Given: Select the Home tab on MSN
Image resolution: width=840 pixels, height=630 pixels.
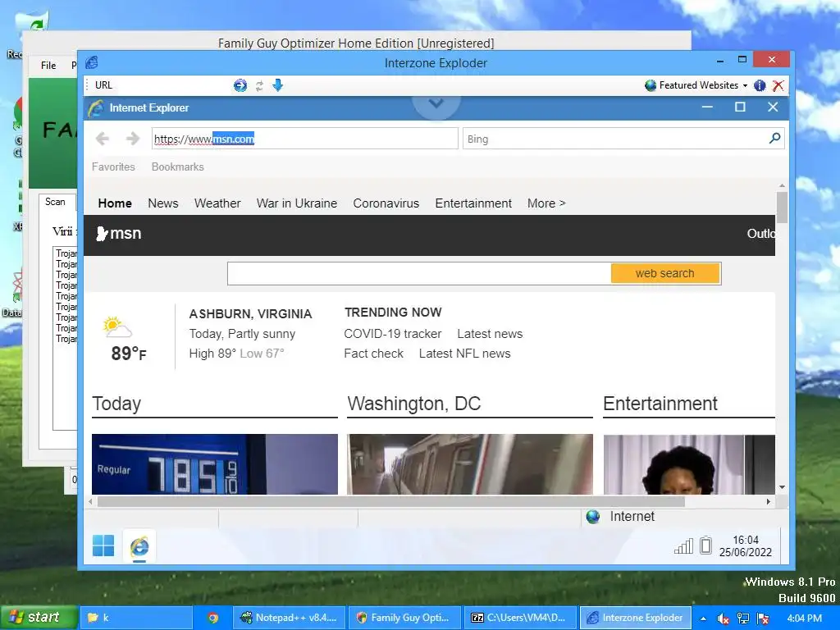Looking at the screenshot, I should coord(115,203).
